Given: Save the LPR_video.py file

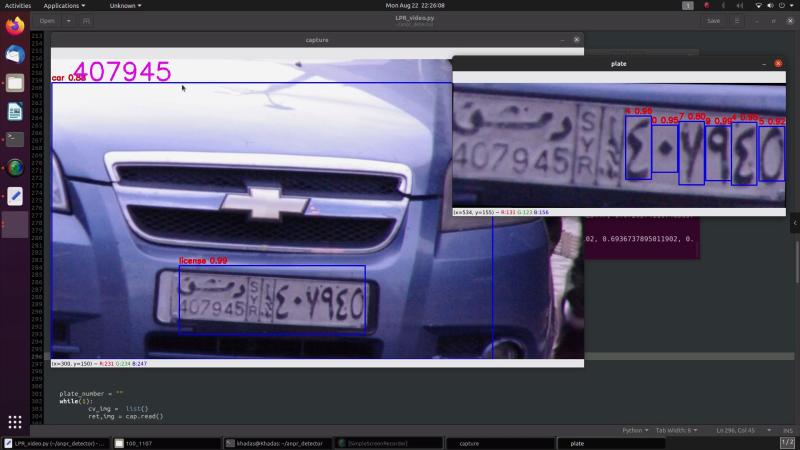Looking at the screenshot, I should (x=713, y=21).
